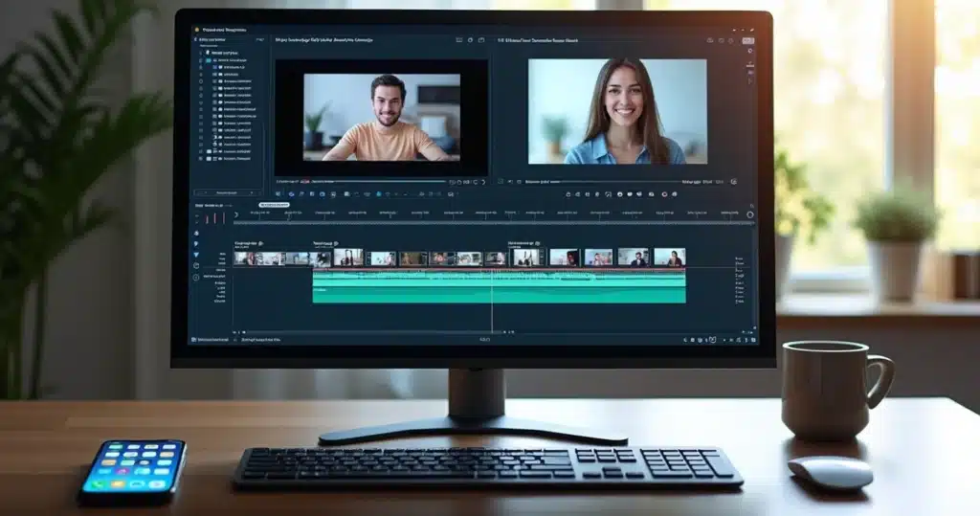Screen dimensions: 980x516
Task: Click the circle icon at the timeline ruler's right end
Action: click(750, 214)
